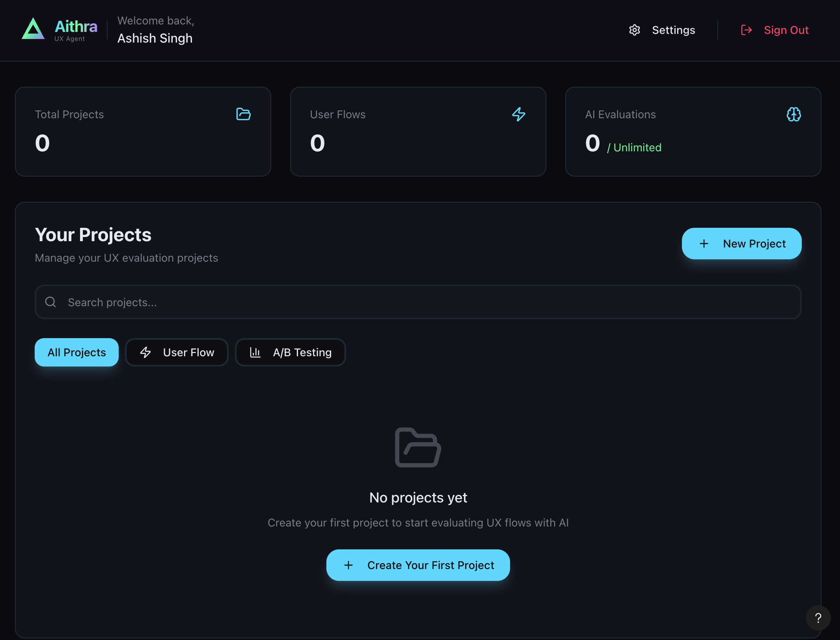Open the help question mark bubble
840x640 pixels.
[x=818, y=618]
